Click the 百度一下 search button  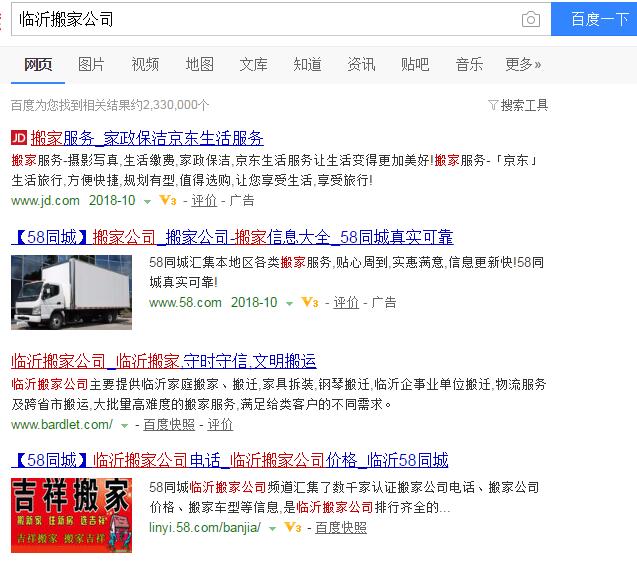594,19
